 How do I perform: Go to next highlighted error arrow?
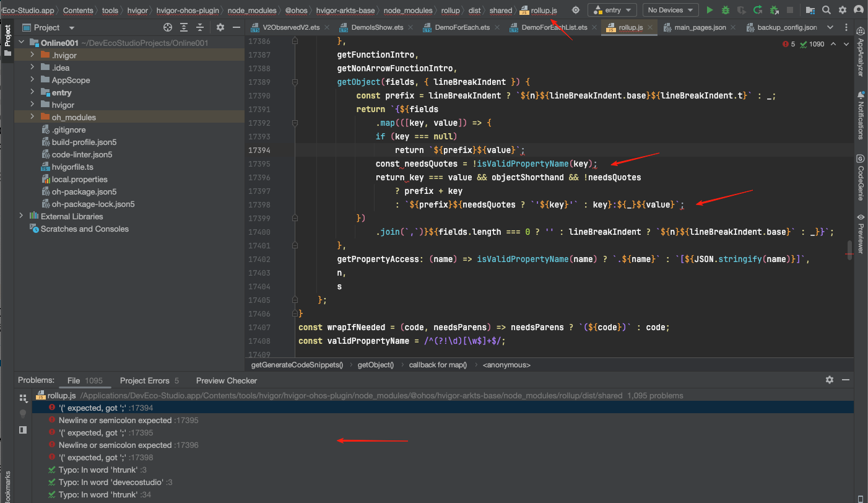coord(846,44)
